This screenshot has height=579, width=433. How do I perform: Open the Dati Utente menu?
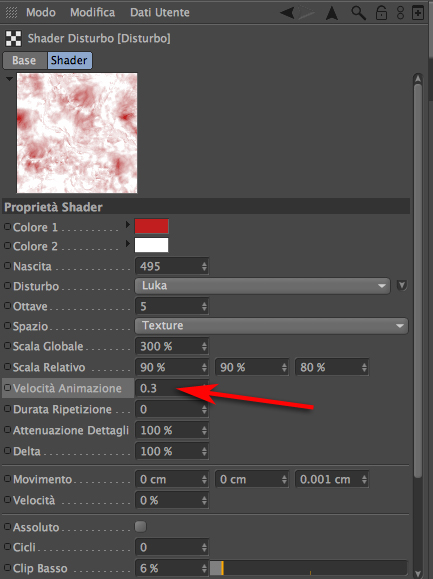159,13
